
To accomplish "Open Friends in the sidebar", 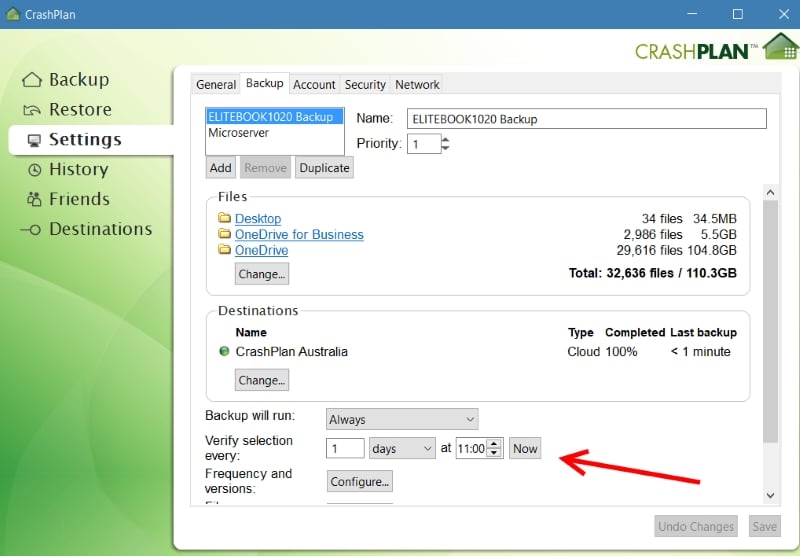I will (x=79, y=199).
